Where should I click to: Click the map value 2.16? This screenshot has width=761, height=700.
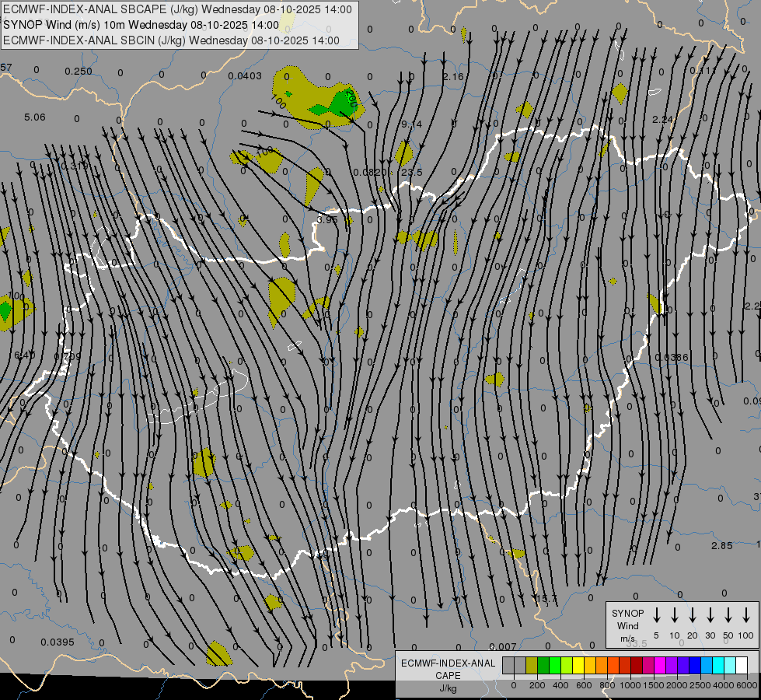click(453, 76)
